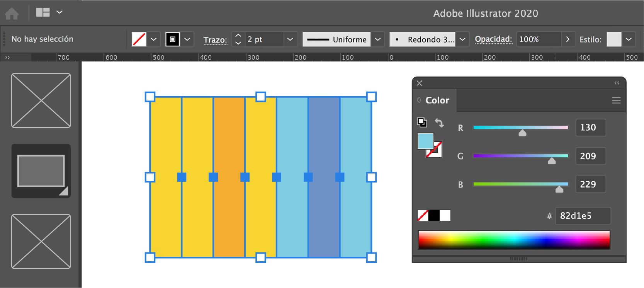The image size is (644, 288).
Task: Open the workspace layout switcher icon
Action: click(x=43, y=12)
